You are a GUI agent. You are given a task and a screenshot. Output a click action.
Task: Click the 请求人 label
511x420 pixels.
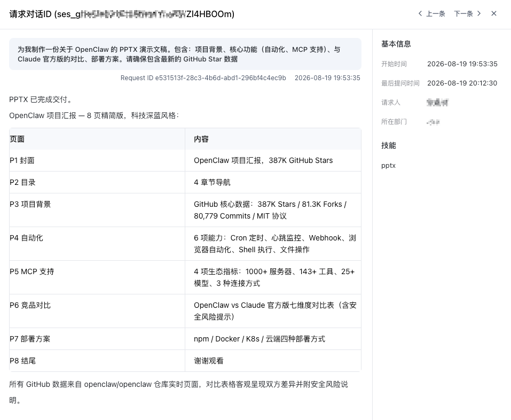(391, 103)
